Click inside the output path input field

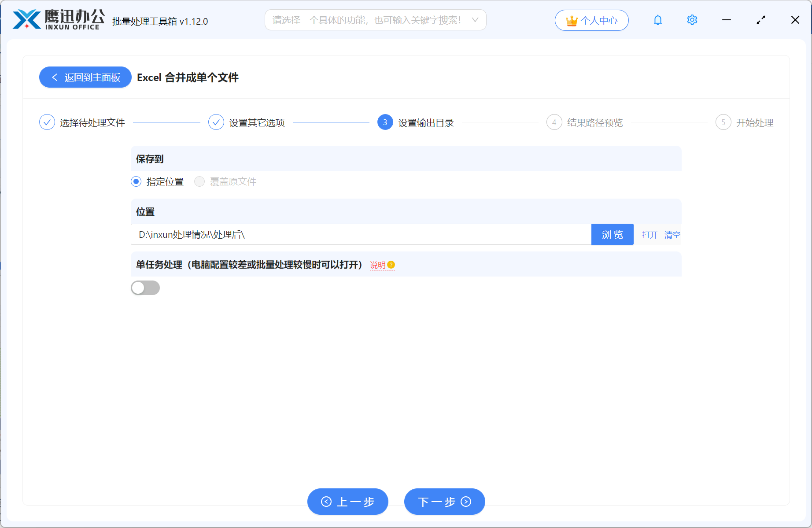(352, 234)
